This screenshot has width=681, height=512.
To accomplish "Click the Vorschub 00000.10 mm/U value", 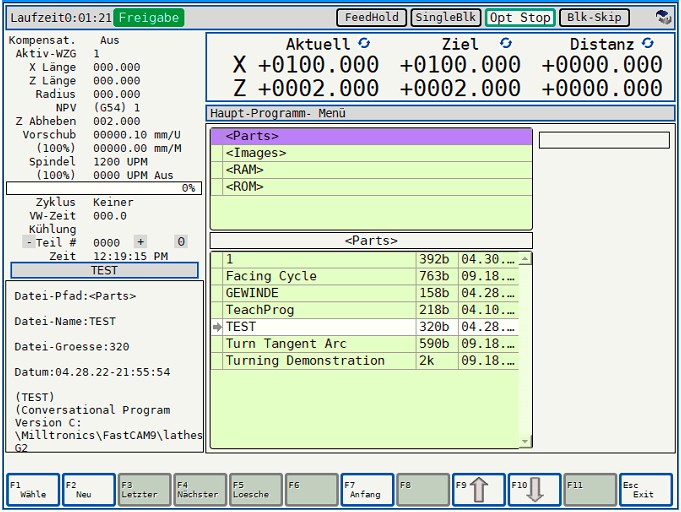I will tap(137, 135).
